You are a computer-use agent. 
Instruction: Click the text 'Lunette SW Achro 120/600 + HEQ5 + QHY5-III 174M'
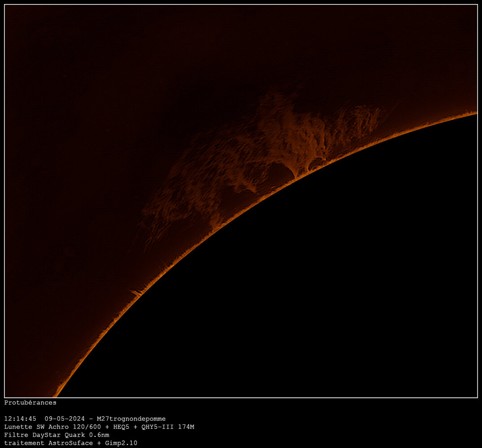pyautogui.click(x=99, y=427)
